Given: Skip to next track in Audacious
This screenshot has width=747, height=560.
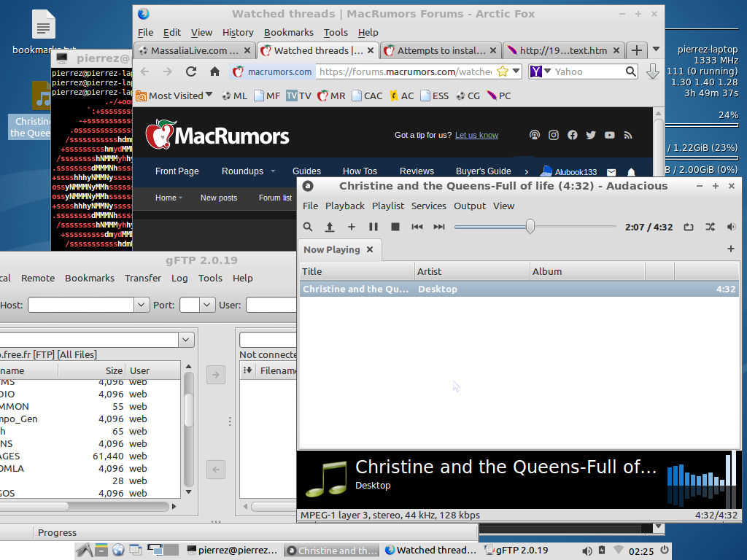Looking at the screenshot, I should click(438, 227).
